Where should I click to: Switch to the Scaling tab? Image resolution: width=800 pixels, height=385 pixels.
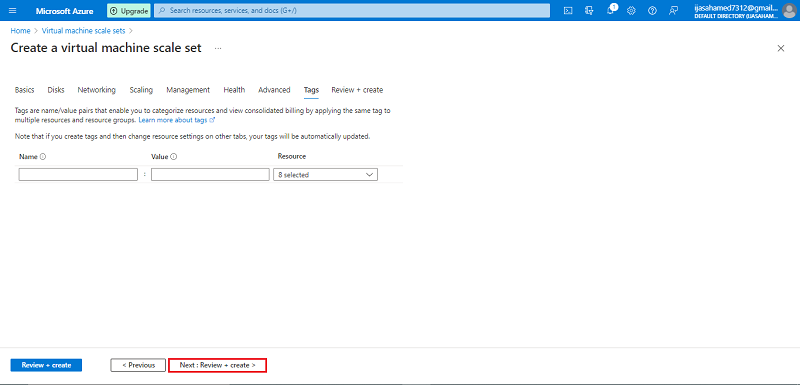[x=141, y=90]
